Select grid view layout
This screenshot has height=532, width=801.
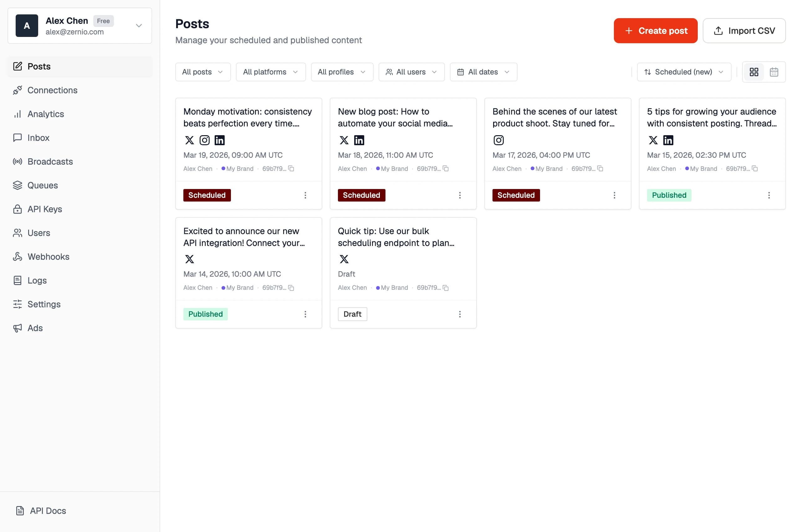754,72
